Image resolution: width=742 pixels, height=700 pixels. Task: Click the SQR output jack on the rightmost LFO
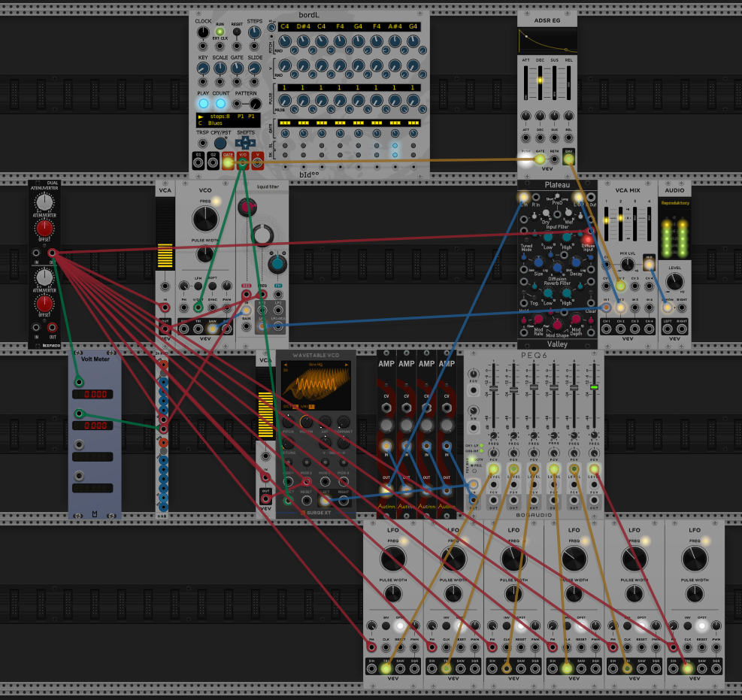[x=716, y=668]
